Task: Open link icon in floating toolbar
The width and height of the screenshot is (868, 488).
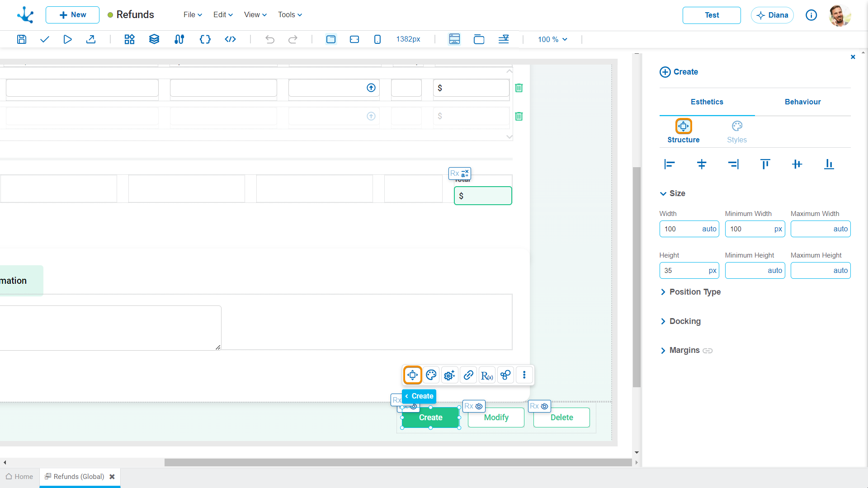Action: (x=468, y=375)
